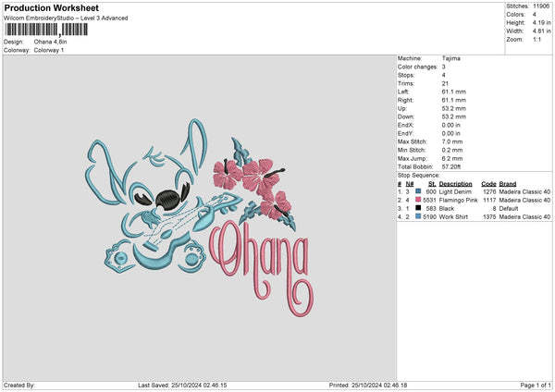Click the 'Description' column header
The image size is (555, 392).
[x=455, y=184]
